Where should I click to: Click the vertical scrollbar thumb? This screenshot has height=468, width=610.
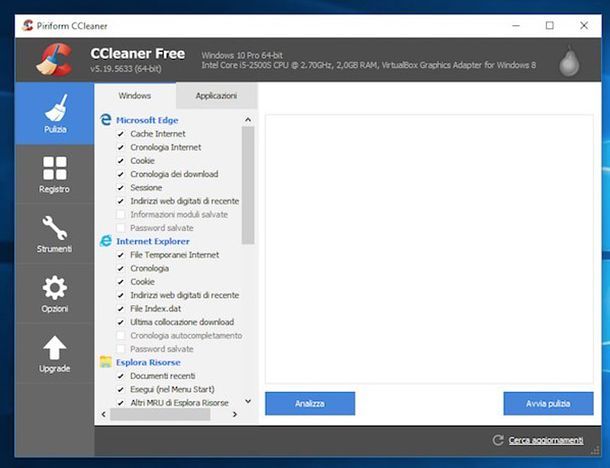(x=248, y=185)
